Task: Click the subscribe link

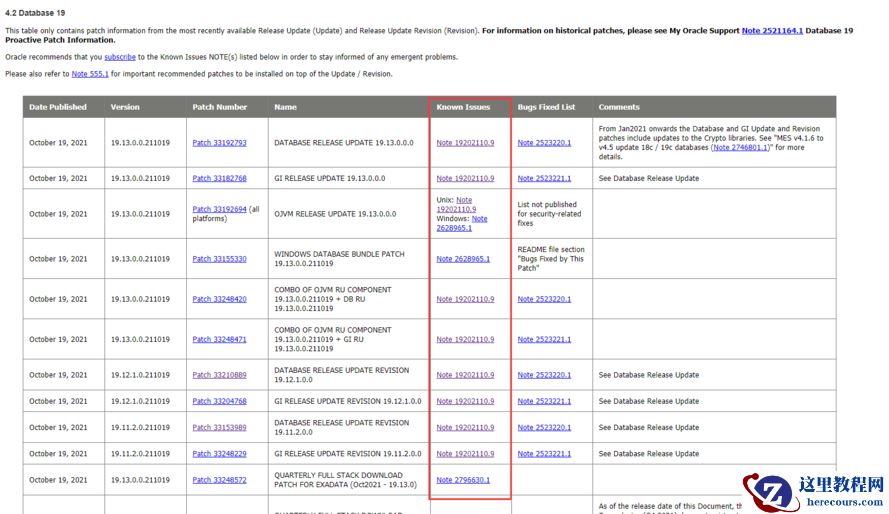Action: click(120, 57)
